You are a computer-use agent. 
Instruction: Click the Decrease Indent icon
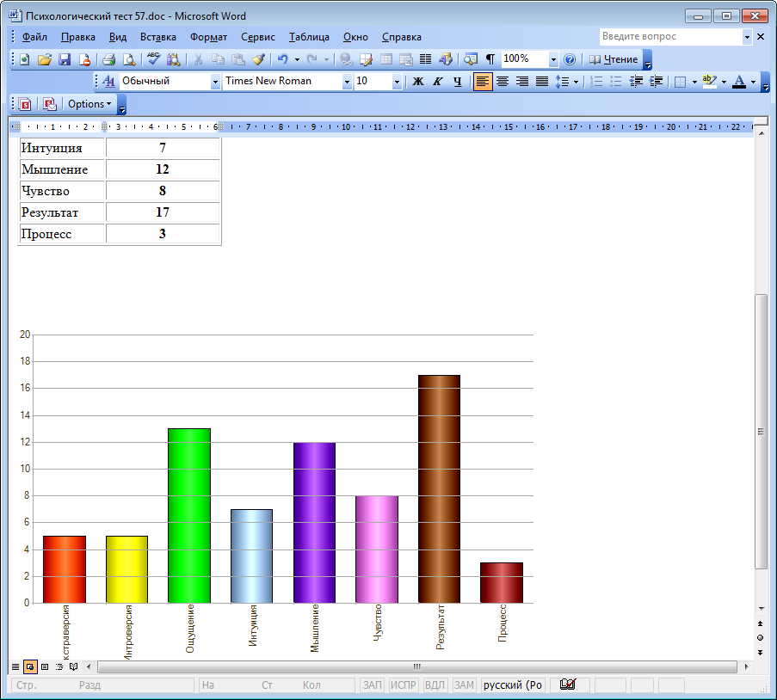(x=636, y=81)
